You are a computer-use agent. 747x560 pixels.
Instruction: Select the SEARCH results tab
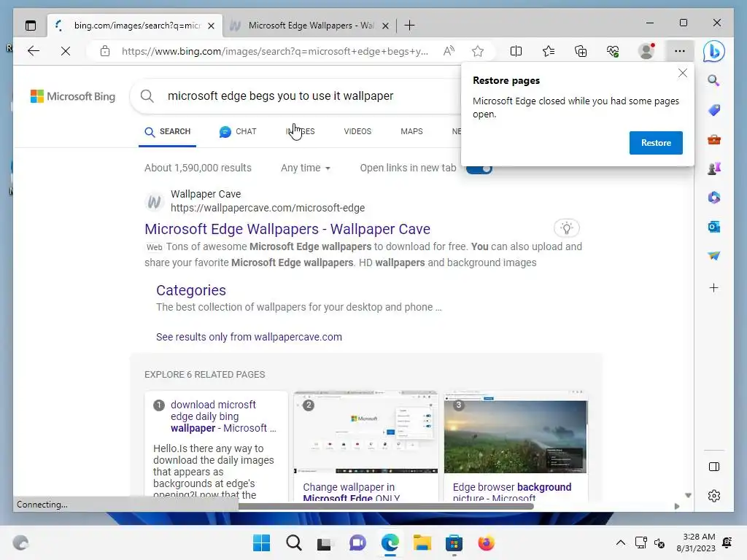(x=167, y=131)
